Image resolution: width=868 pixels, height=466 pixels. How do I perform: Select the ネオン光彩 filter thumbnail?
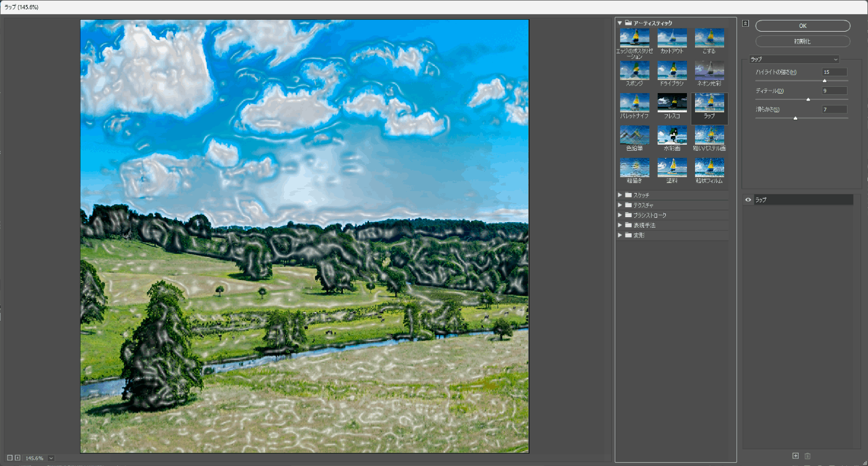coord(709,71)
